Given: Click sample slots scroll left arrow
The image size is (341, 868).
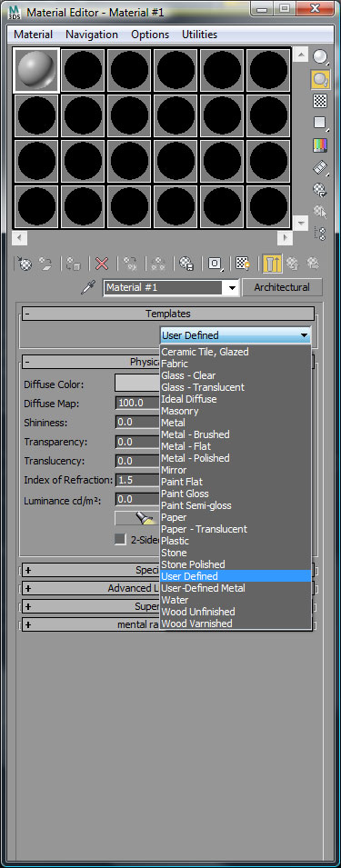Looking at the screenshot, I should tap(19, 238).
